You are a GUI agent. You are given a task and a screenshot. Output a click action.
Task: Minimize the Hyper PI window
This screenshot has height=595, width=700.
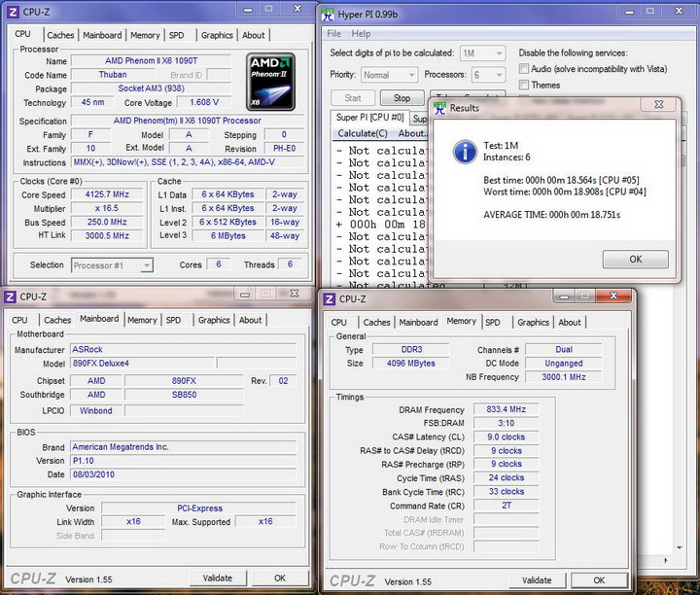629,11
